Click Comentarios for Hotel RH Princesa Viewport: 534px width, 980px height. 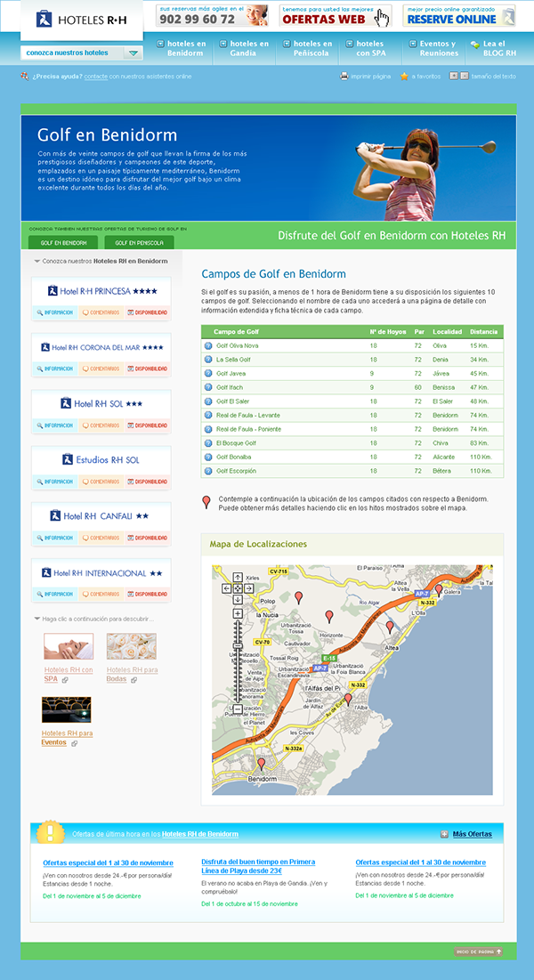click(101, 312)
